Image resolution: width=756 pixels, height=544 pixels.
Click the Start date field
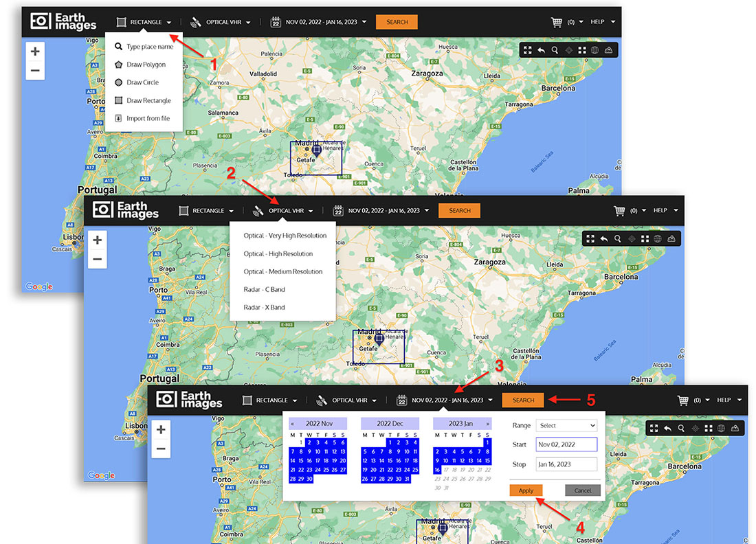[x=566, y=444]
